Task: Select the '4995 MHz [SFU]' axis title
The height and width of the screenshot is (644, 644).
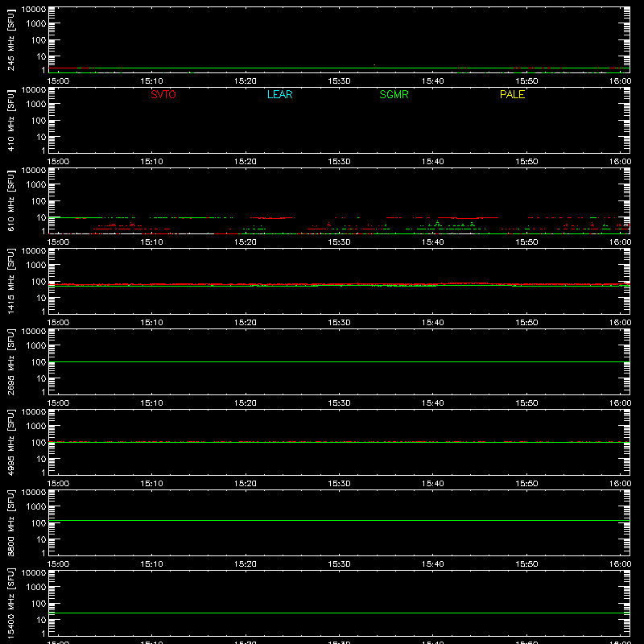Action: click(x=10, y=443)
